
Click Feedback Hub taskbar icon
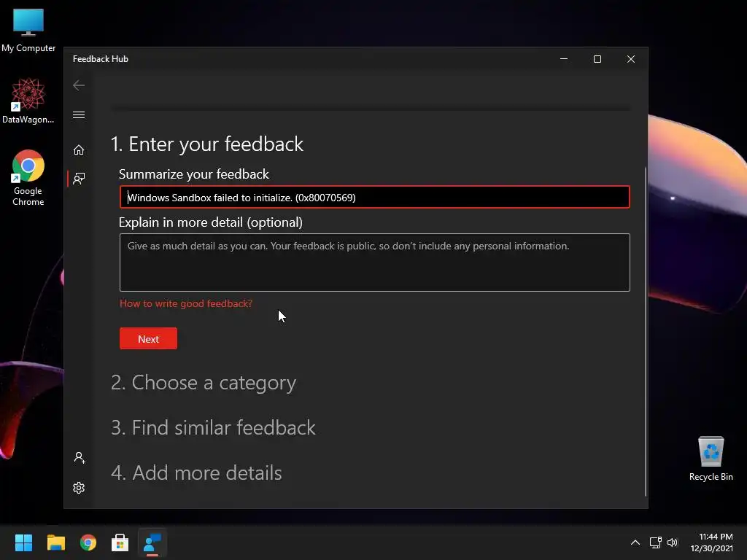tap(152, 542)
